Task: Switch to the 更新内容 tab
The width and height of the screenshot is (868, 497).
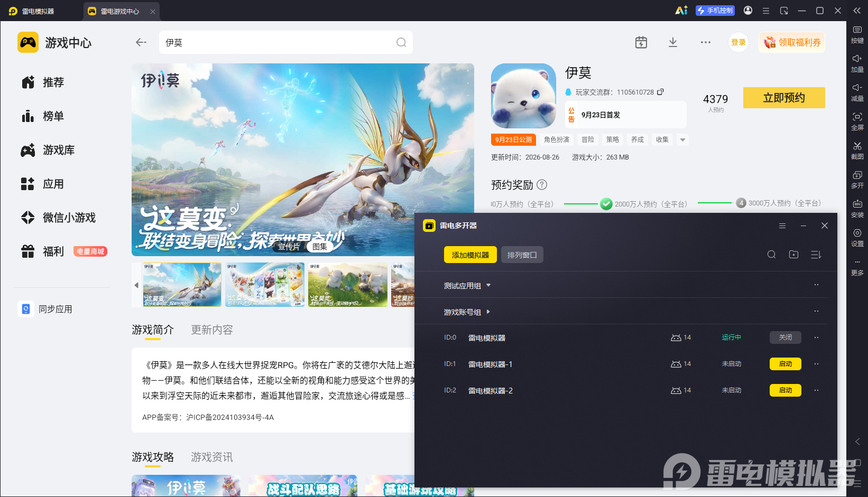Action: tap(212, 330)
